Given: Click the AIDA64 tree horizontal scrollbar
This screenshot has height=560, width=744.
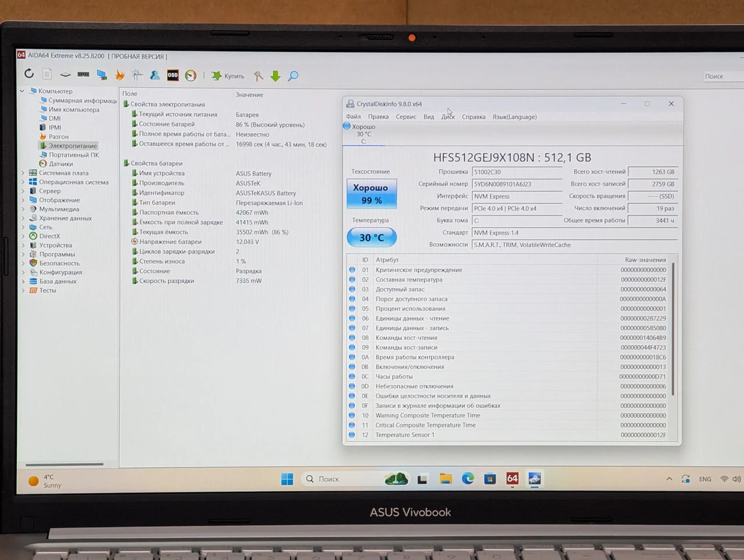Looking at the screenshot, I should [65, 464].
